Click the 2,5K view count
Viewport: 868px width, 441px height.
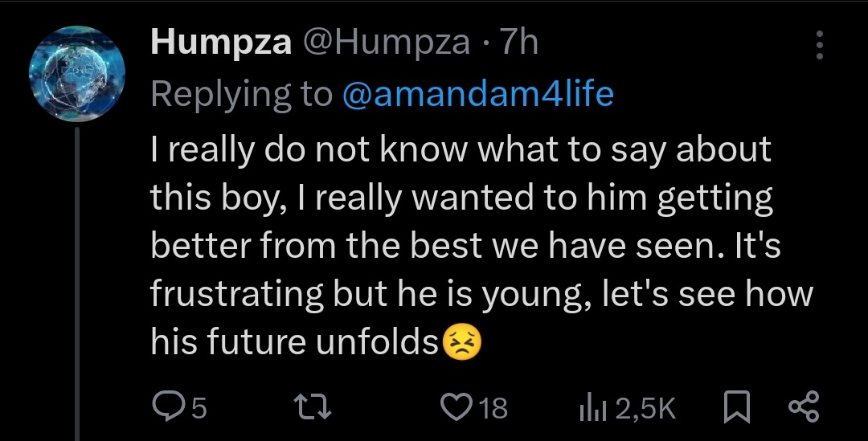point(645,409)
